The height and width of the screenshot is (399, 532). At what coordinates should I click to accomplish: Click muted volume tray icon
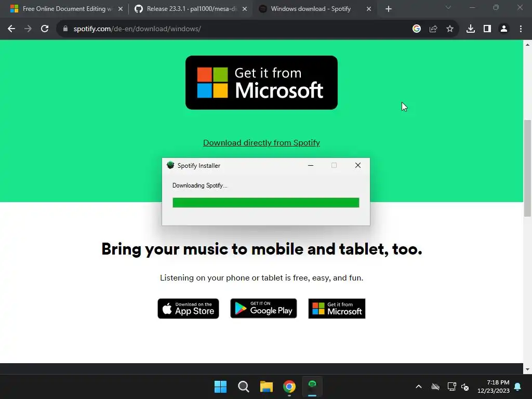[x=465, y=387]
